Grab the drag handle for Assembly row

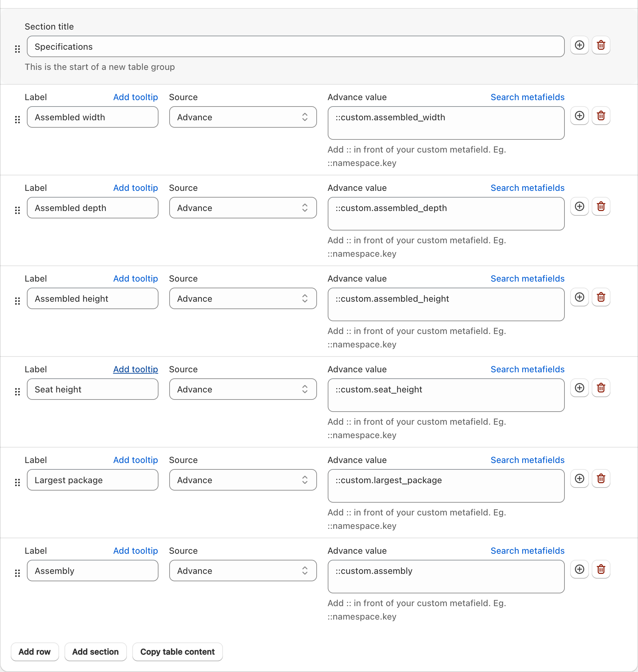click(x=17, y=573)
